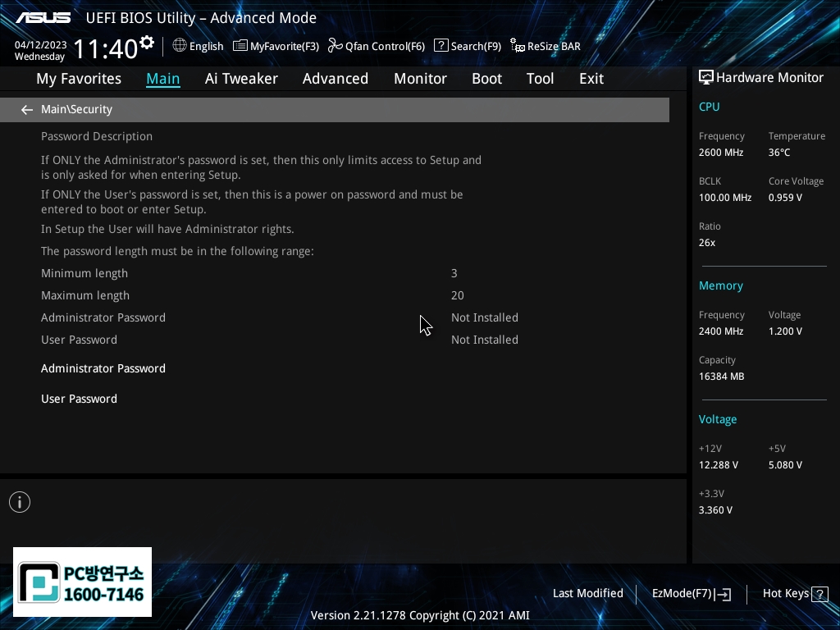Go to the Monitor tab
Screen dimensions: 840x630
point(420,79)
